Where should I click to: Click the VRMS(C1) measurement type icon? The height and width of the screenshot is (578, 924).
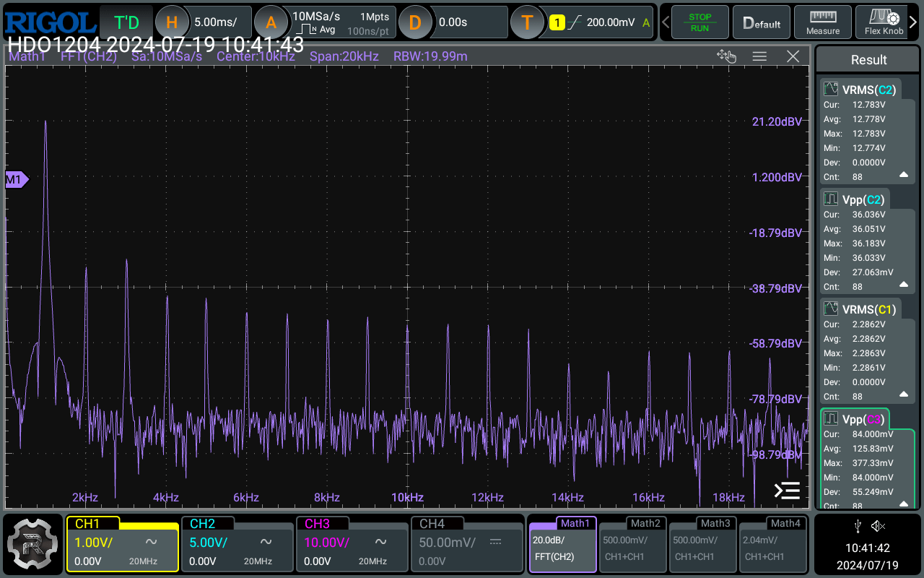[x=831, y=309]
